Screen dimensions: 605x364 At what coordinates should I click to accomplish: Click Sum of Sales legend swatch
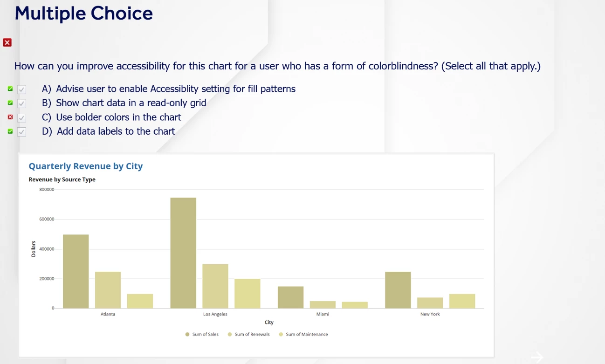(187, 334)
